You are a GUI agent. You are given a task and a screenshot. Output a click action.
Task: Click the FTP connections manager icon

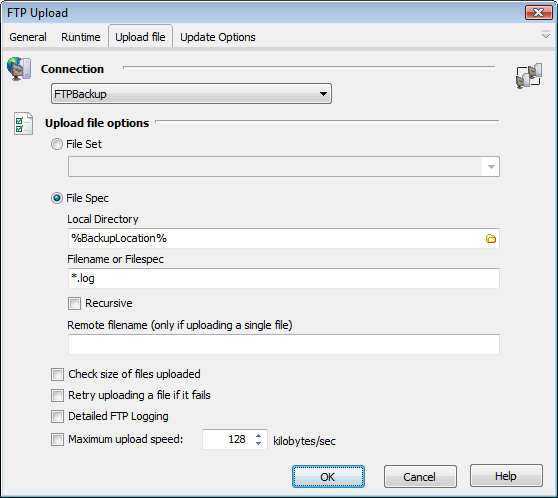click(529, 76)
